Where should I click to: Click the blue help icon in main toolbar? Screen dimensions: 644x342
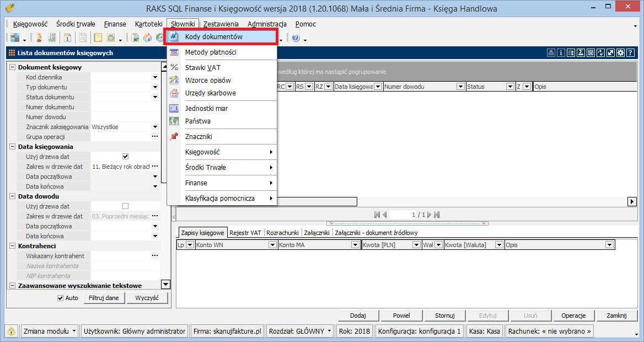(296, 38)
